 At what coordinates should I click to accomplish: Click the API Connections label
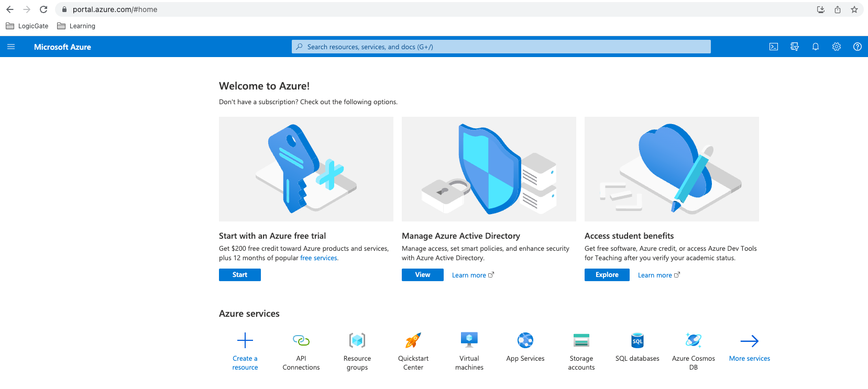click(x=301, y=363)
